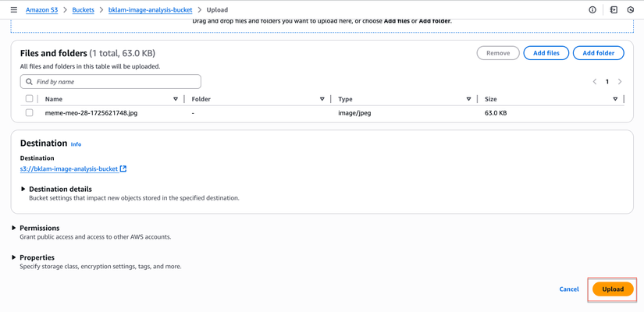Open the hamburger navigation menu

point(13,10)
